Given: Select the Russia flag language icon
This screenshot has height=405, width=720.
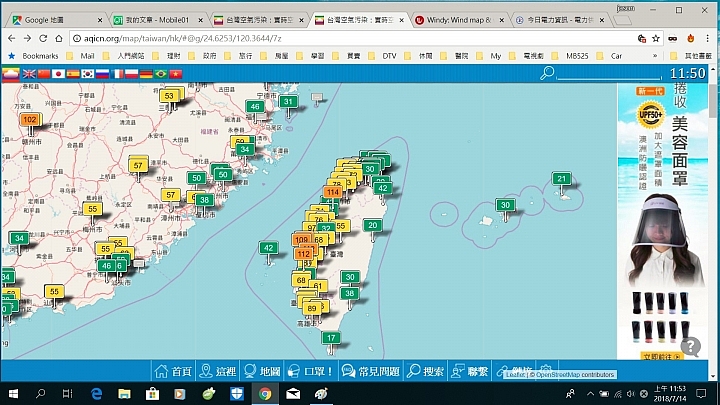Looking at the screenshot, I should [x=102, y=74].
